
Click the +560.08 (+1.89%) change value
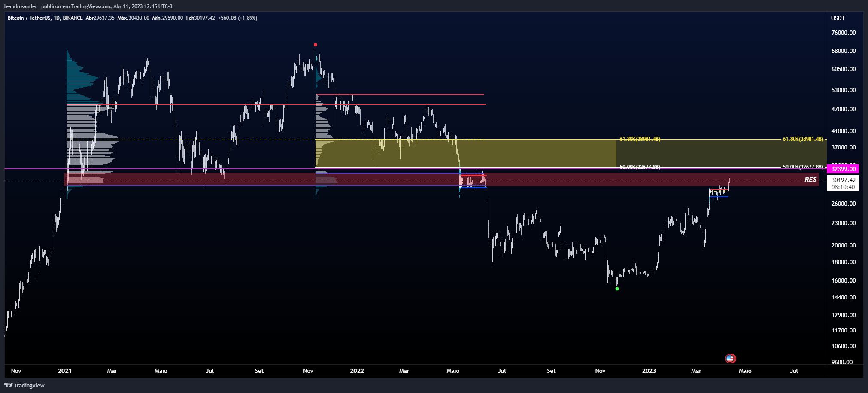(x=237, y=18)
